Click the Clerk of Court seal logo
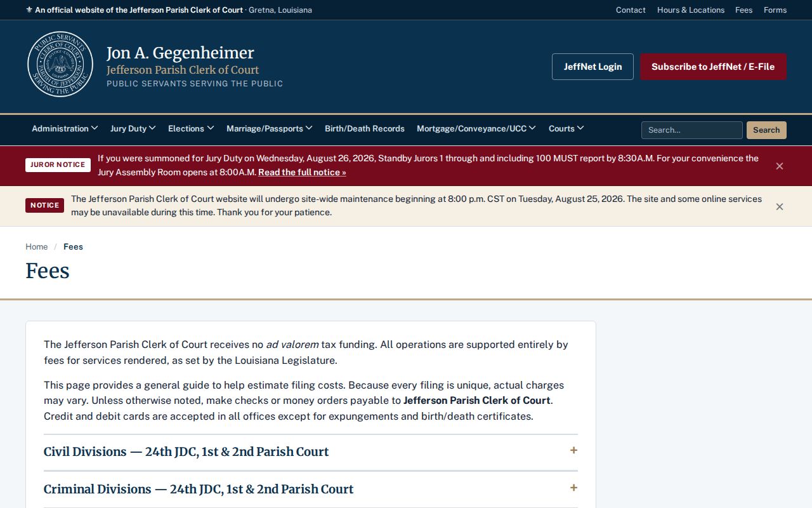This screenshot has width=812, height=508. point(60,64)
